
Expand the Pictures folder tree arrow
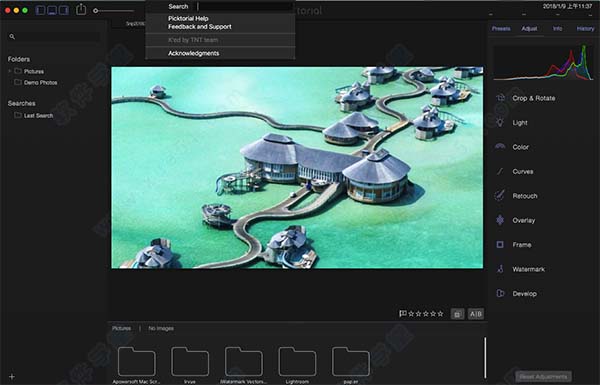[10, 71]
